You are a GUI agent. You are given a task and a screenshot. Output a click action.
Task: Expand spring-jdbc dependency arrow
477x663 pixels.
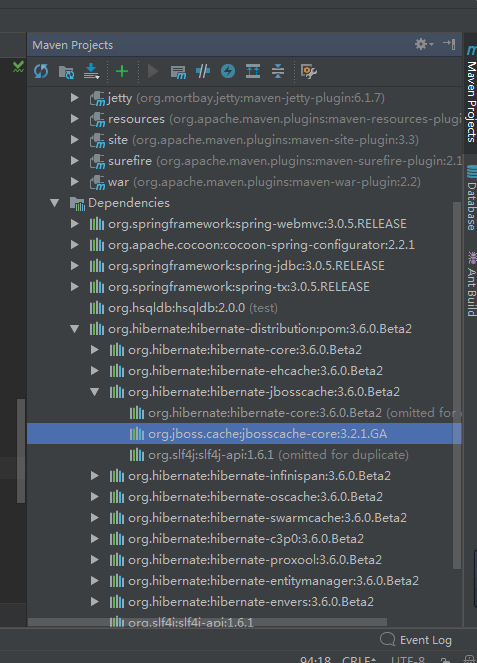coord(75,266)
